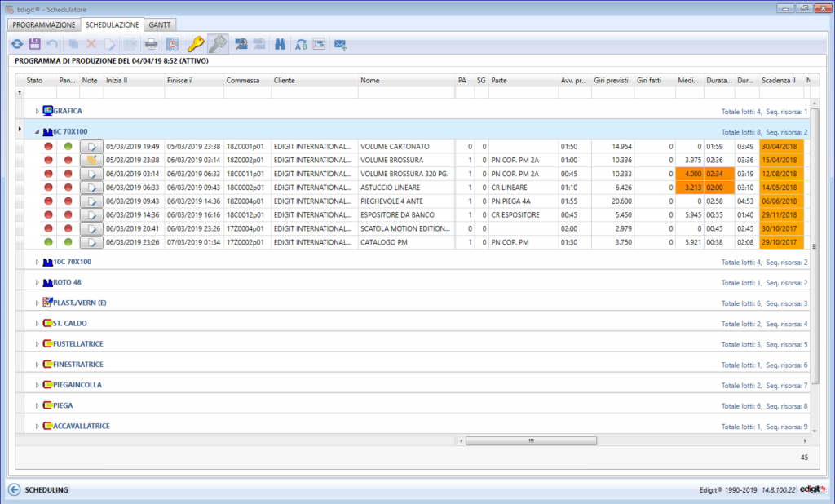Open search with the binoculars icon
835x504 pixels.
(x=279, y=44)
